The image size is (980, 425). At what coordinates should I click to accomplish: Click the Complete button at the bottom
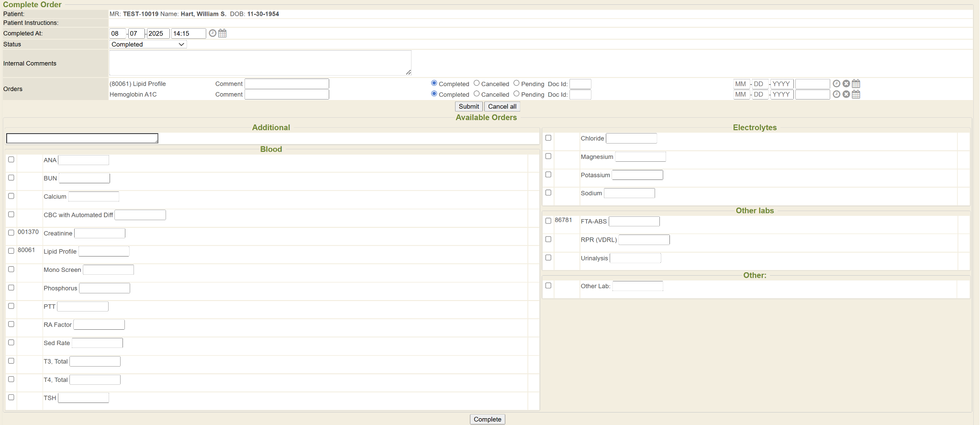pyautogui.click(x=487, y=419)
